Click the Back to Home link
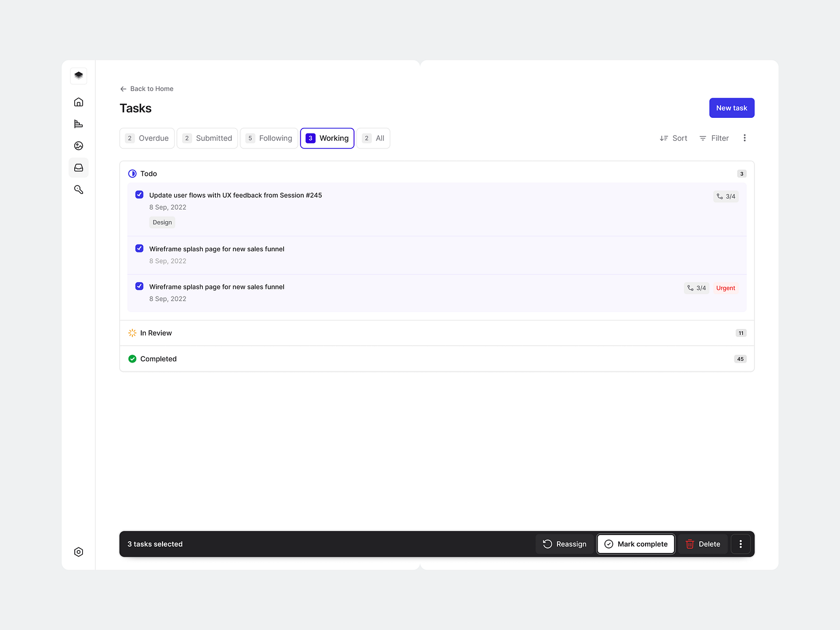 coord(146,88)
